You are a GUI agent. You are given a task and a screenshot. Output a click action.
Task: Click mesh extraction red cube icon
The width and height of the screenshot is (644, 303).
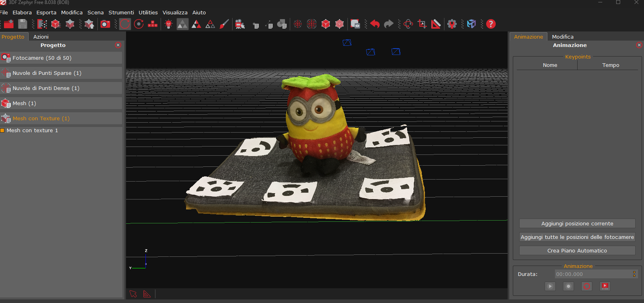pyautogui.click(x=56, y=24)
